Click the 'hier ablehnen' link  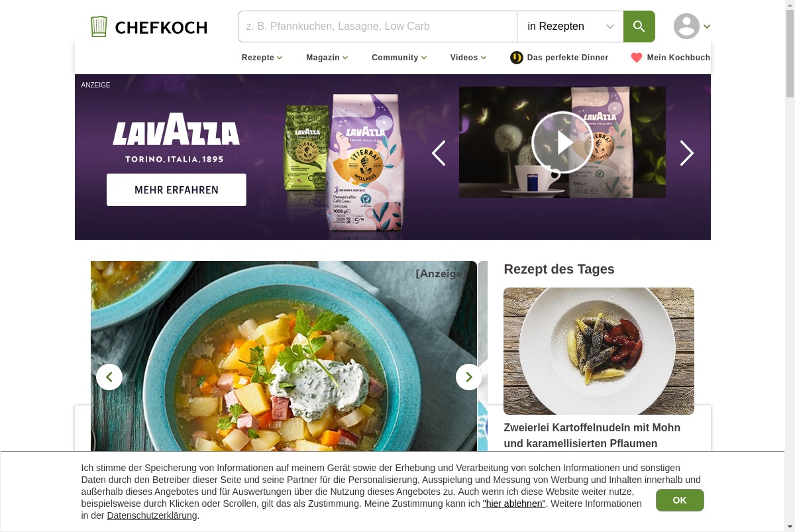(x=514, y=504)
